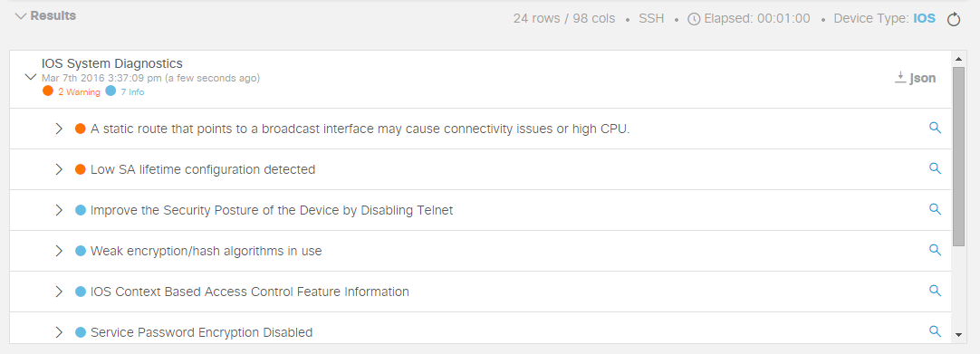Filter by the orange 2 Warning badge
The image size is (980, 354).
click(72, 91)
